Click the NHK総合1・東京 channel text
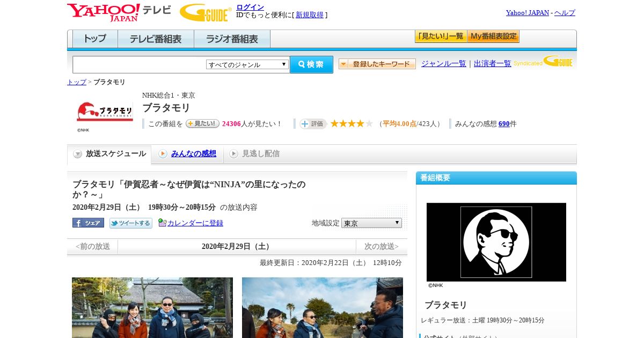The height and width of the screenshot is (338, 644). (x=169, y=95)
